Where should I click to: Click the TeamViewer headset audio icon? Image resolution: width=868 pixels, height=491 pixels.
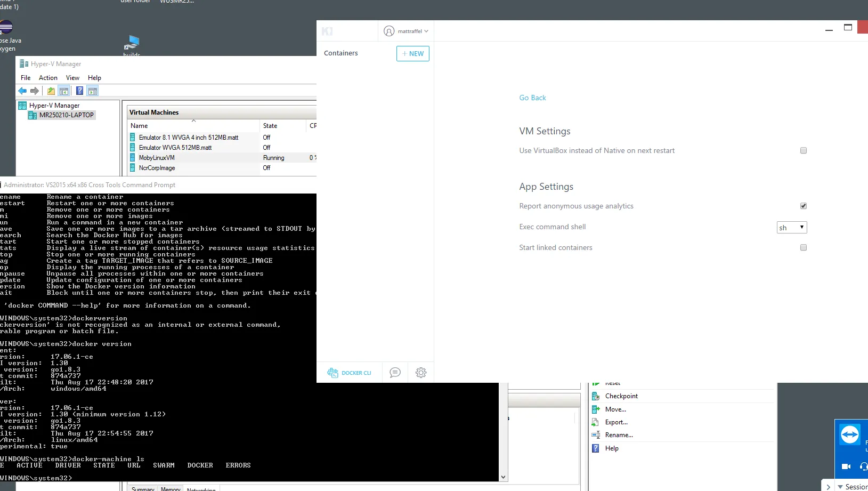coord(864,466)
